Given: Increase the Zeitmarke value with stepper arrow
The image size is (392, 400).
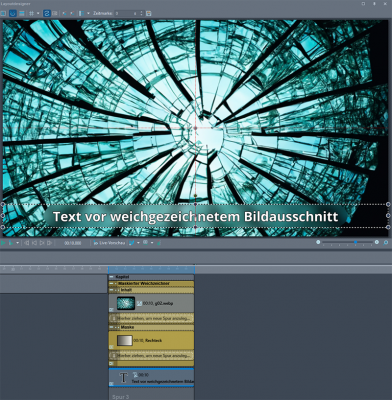Looking at the screenshot, I should 141,12.
